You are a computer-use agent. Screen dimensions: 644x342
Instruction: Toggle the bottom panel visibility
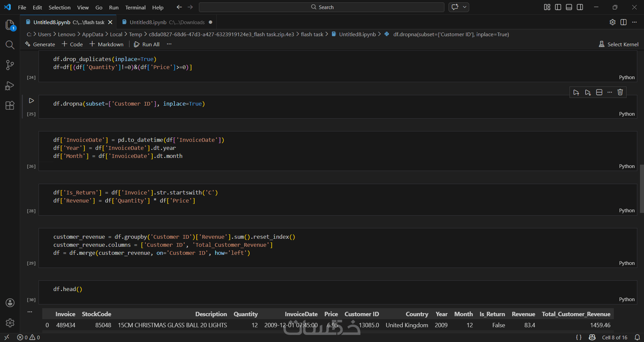(x=569, y=7)
